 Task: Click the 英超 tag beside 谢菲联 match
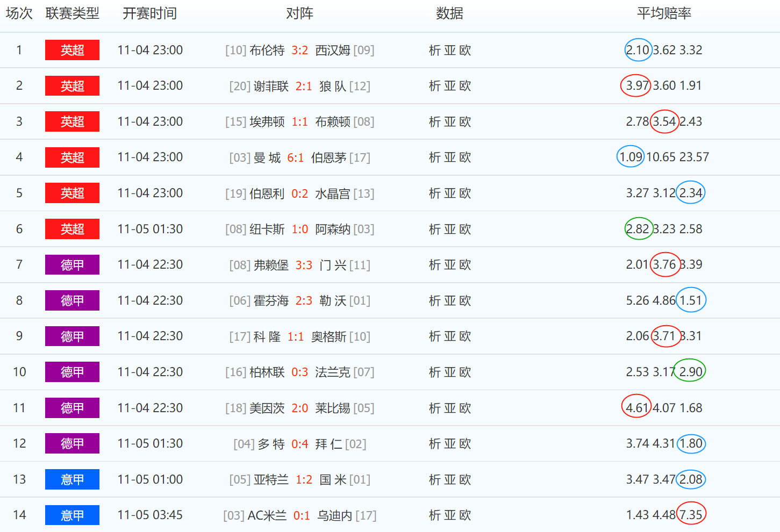click(72, 86)
